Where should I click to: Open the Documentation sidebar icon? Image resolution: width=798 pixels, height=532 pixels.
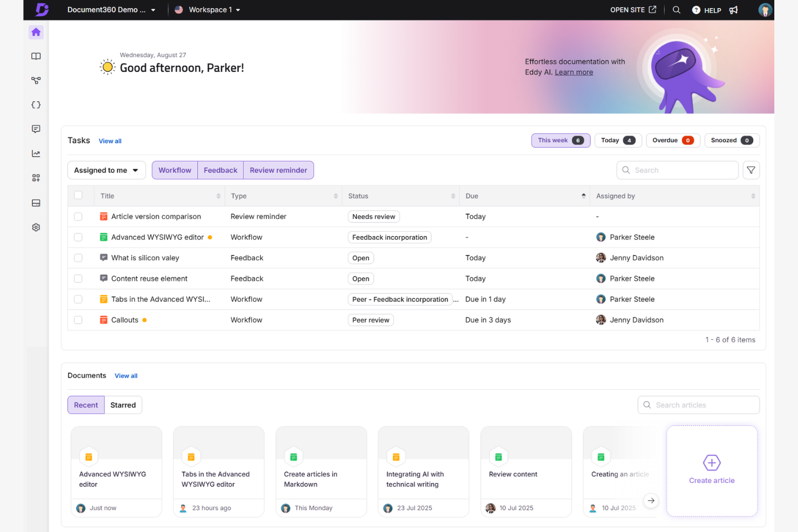click(x=36, y=56)
